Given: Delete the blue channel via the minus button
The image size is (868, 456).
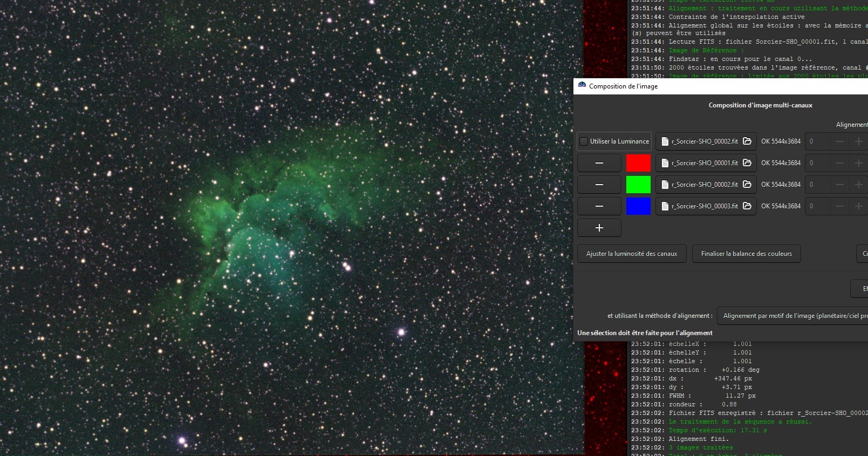Looking at the screenshot, I should (599, 206).
